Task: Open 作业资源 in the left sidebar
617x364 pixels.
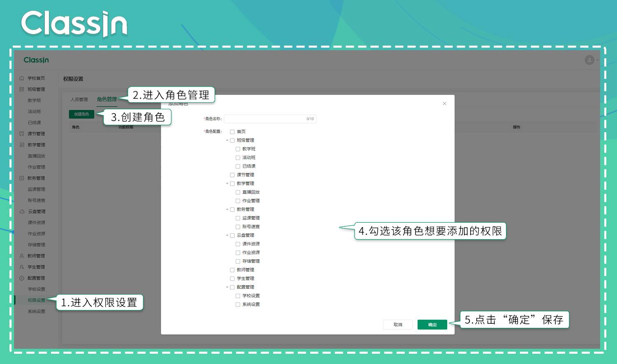Action: click(x=37, y=233)
